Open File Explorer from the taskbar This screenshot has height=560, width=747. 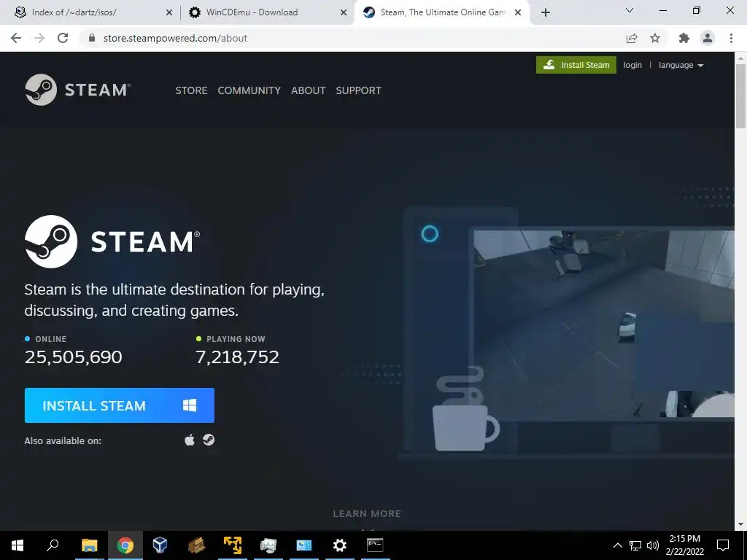(89, 545)
